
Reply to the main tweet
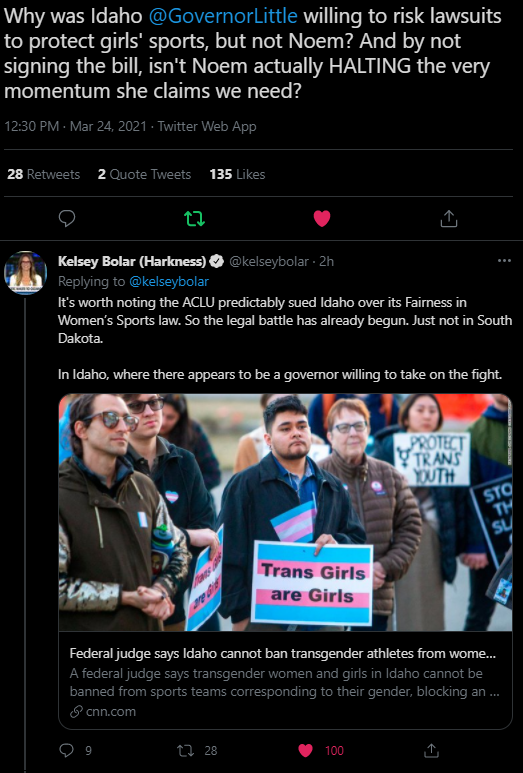coord(67,218)
